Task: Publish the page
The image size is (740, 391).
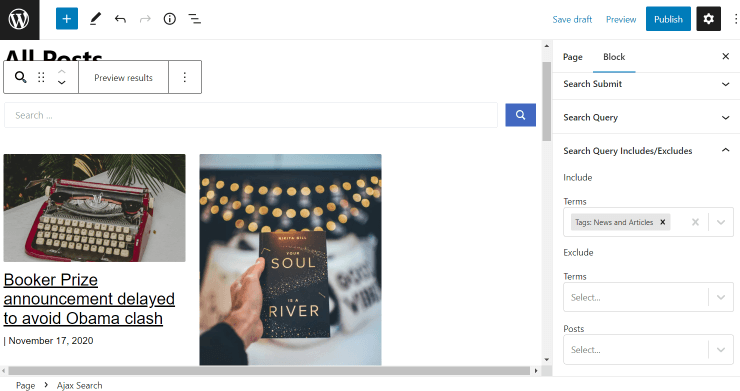Action: (668, 19)
